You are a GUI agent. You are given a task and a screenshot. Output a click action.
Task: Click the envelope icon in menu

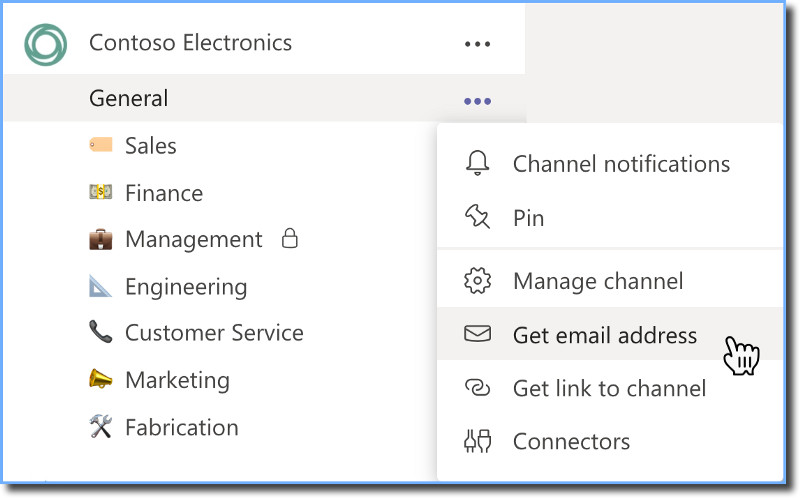tap(478, 334)
